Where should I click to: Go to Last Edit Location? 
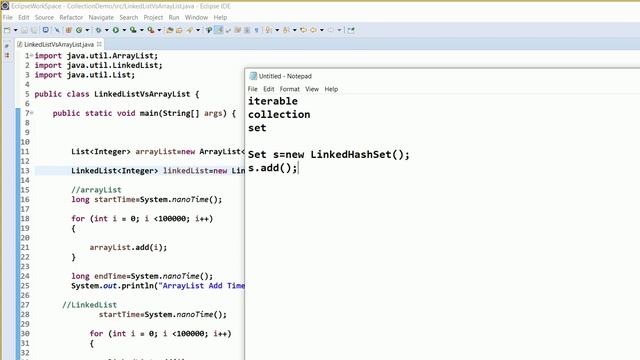pos(303,30)
